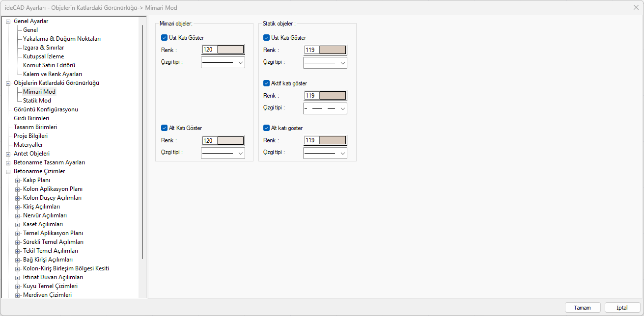Collapse the Genel Ayarlar tree node
Viewport: 644px width, 316px height.
point(8,21)
